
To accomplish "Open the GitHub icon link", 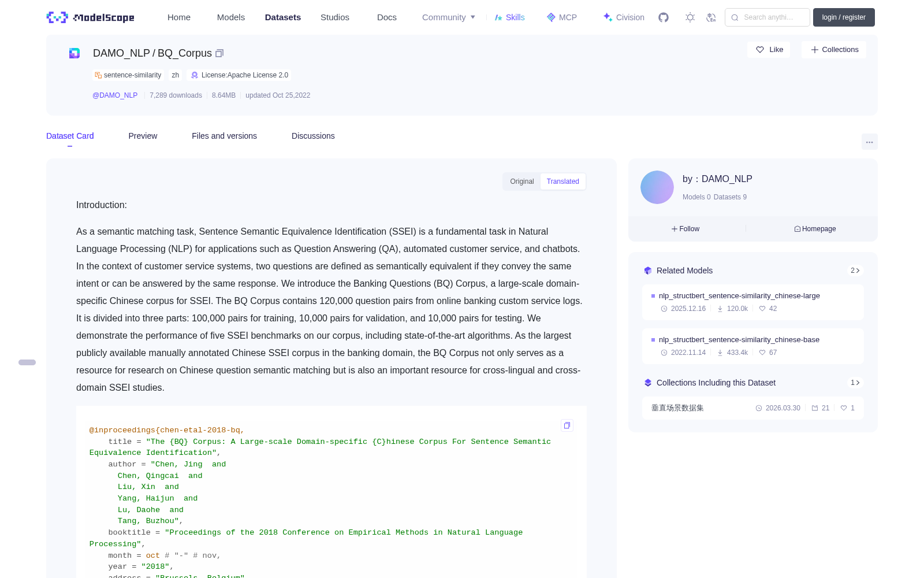I will pos(664,17).
